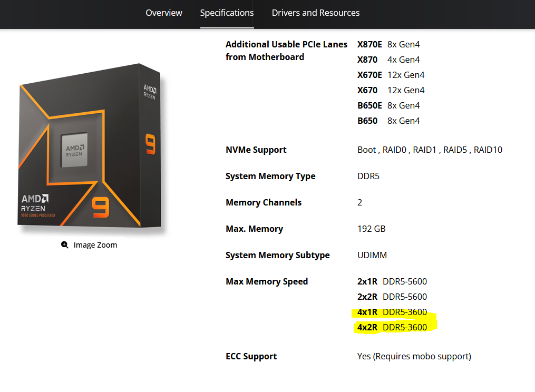Click "12x Gen4" value beside X670
The height and width of the screenshot is (392, 535).
coord(406,91)
